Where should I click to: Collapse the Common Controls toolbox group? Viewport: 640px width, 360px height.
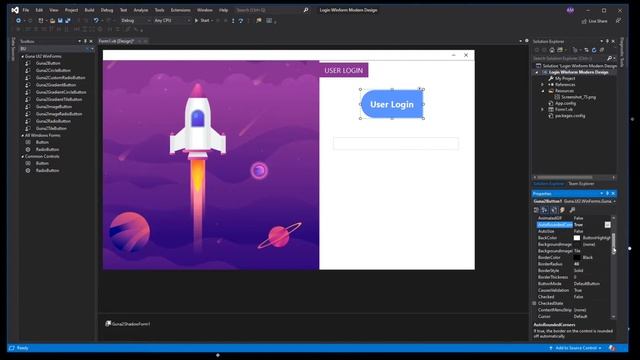(x=22, y=156)
